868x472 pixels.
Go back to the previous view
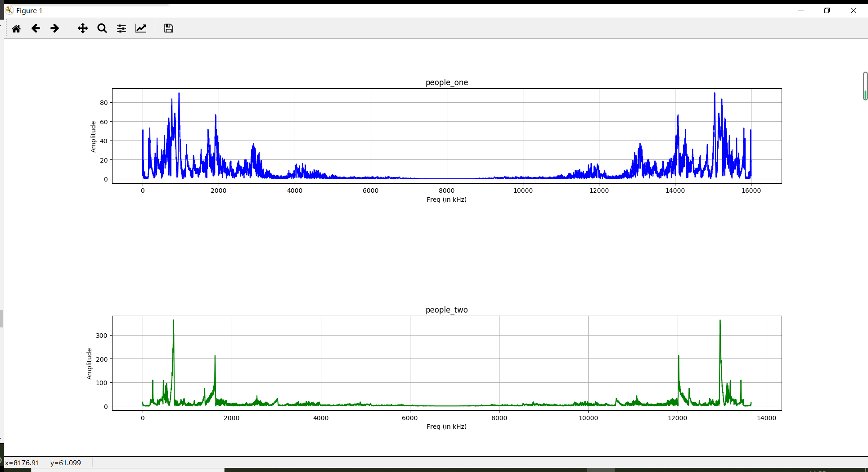[x=36, y=28]
